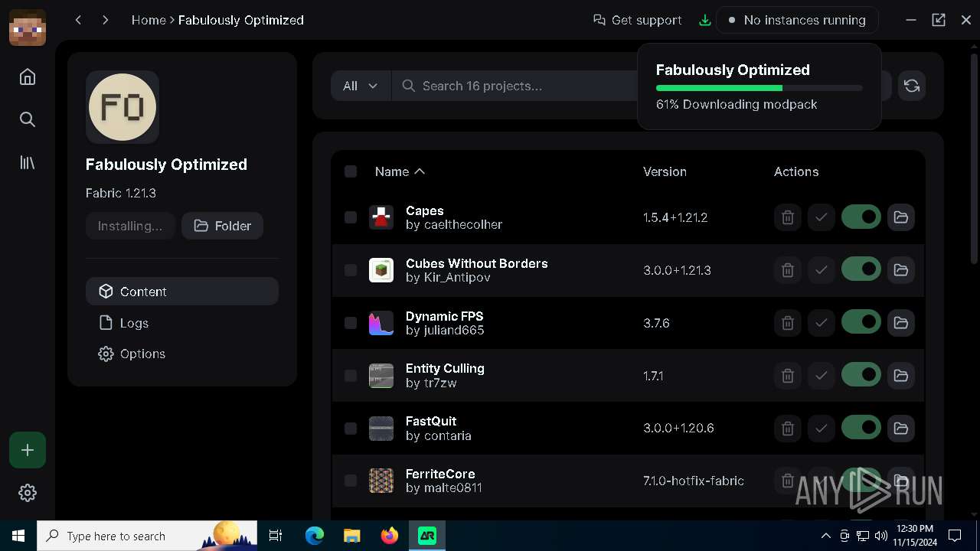The image size is (980, 551).
Task: Show Dynamic FPS file in folder
Action: (x=901, y=323)
